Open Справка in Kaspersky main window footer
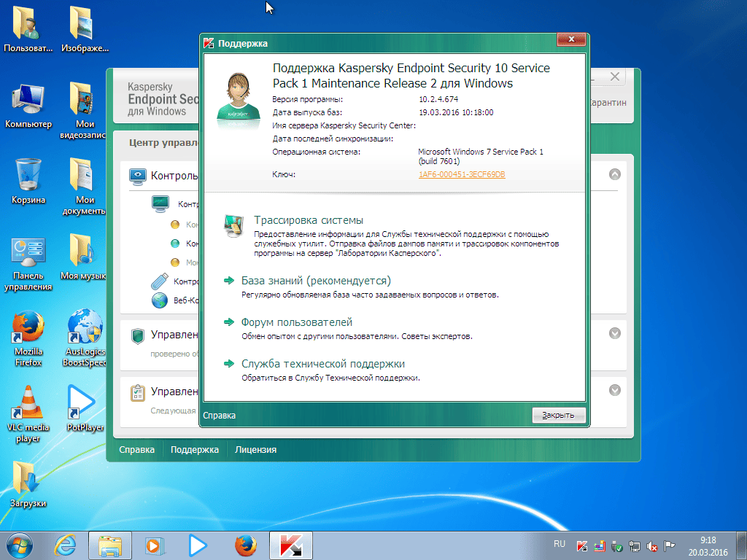Viewport: 747px width, 560px height. (136, 449)
